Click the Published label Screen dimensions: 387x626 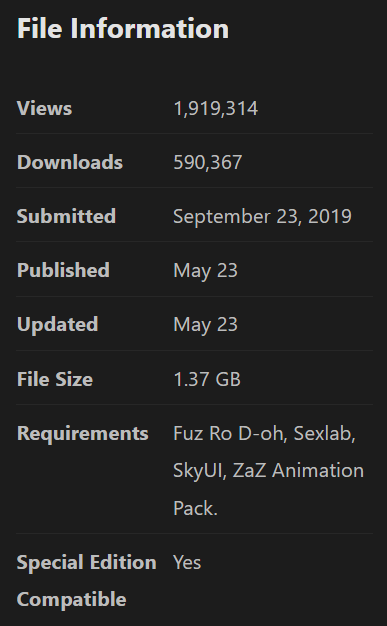point(63,270)
